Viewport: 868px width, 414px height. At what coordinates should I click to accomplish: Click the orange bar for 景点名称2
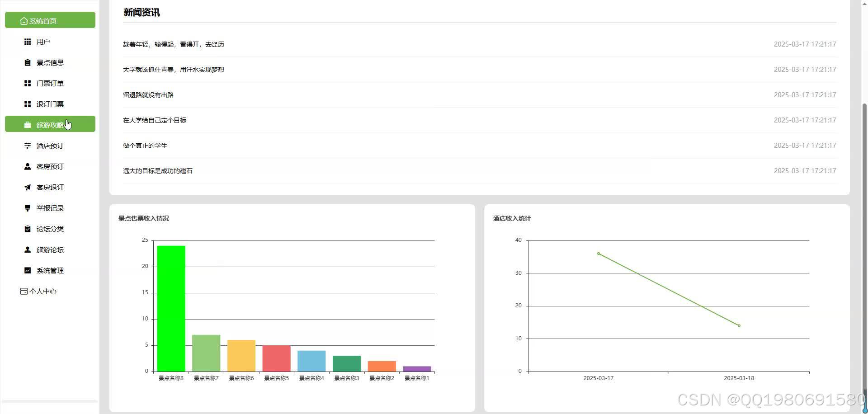tap(382, 366)
